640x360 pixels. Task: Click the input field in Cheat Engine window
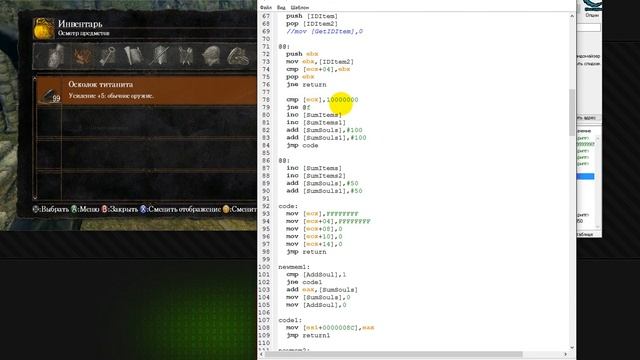(588, 28)
